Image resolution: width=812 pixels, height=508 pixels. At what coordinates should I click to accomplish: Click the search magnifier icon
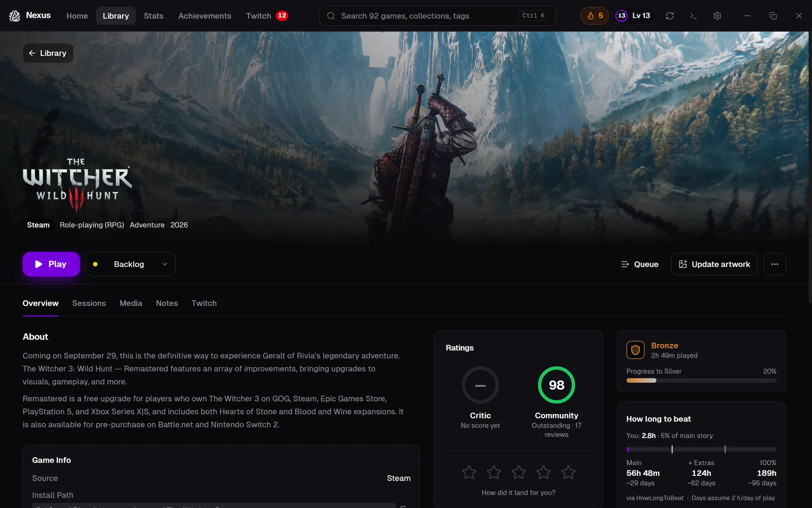pyautogui.click(x=331, y=16)
